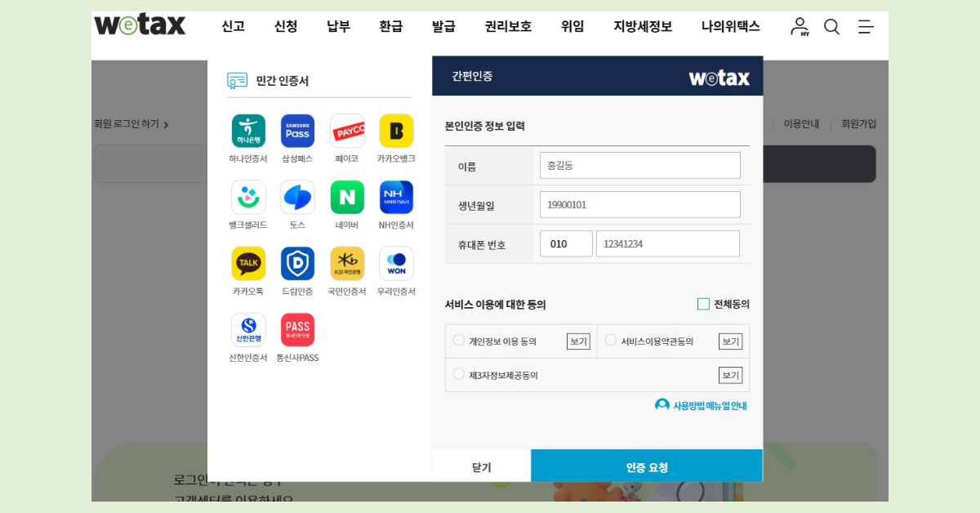Screen dimensions: 980x513
Task: Select the 개인정보 이용 동의 radio
Action: pyautogui.click(x=459, y=340)
